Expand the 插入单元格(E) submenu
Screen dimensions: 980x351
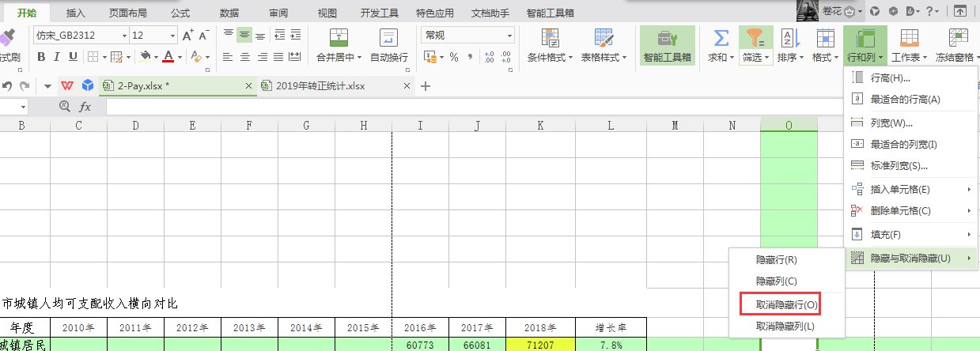[x=911, y=189]
